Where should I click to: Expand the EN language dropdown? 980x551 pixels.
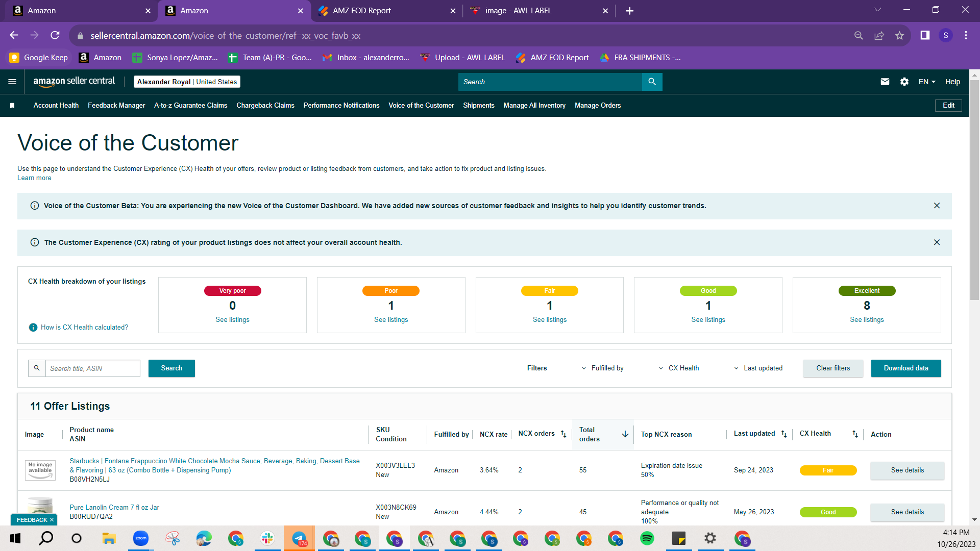tap(927, 82)
